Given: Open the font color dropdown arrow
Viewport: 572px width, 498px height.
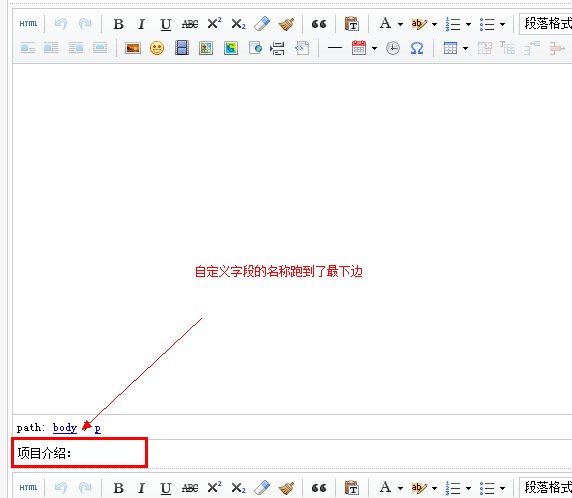Looking at the screenshot, I should tap(400, 24).
